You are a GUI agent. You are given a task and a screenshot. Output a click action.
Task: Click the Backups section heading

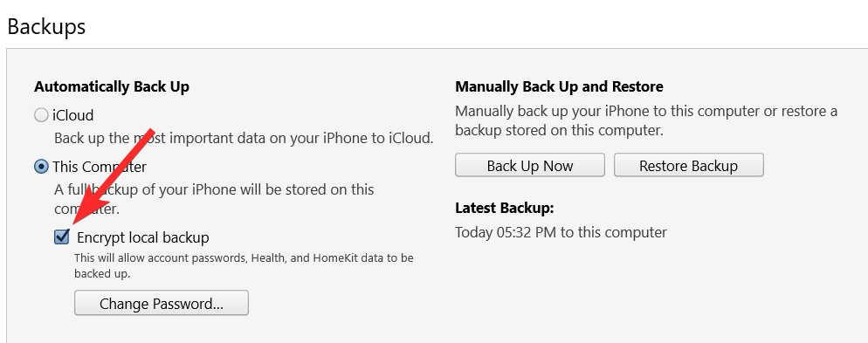(46, 26)
